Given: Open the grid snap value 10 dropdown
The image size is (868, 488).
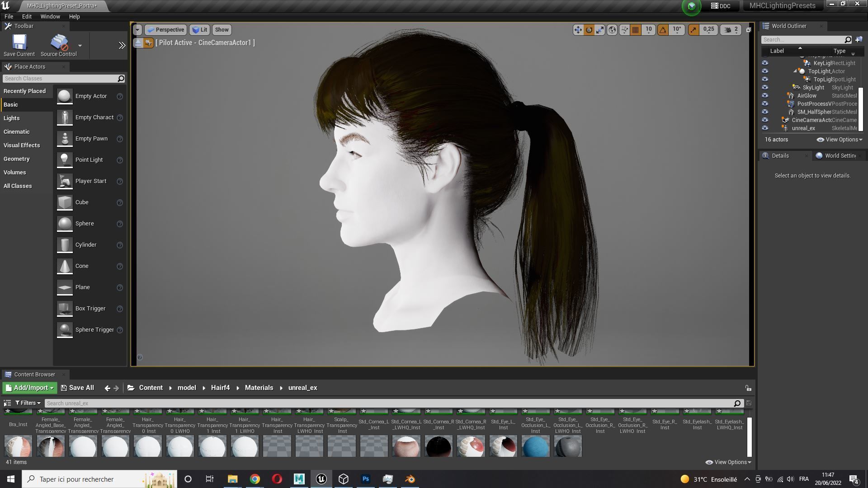Looking at the screenshot, I should (648, 30).
